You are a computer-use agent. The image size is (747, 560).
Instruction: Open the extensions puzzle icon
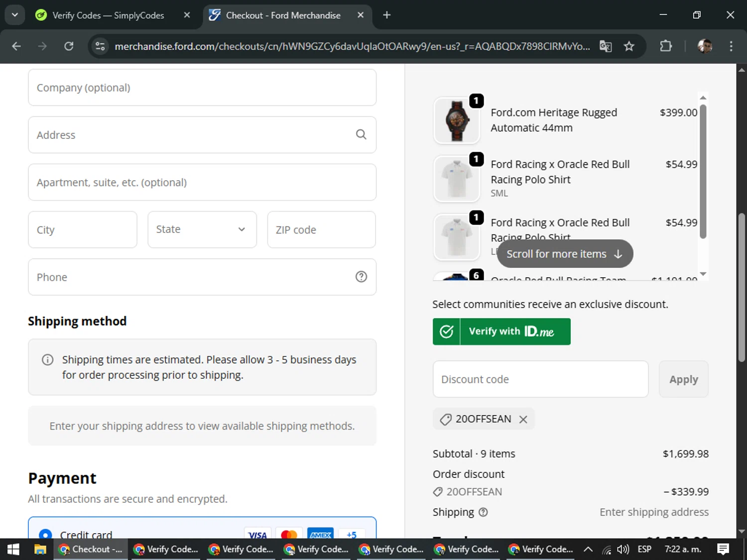(x=666, y=46)
